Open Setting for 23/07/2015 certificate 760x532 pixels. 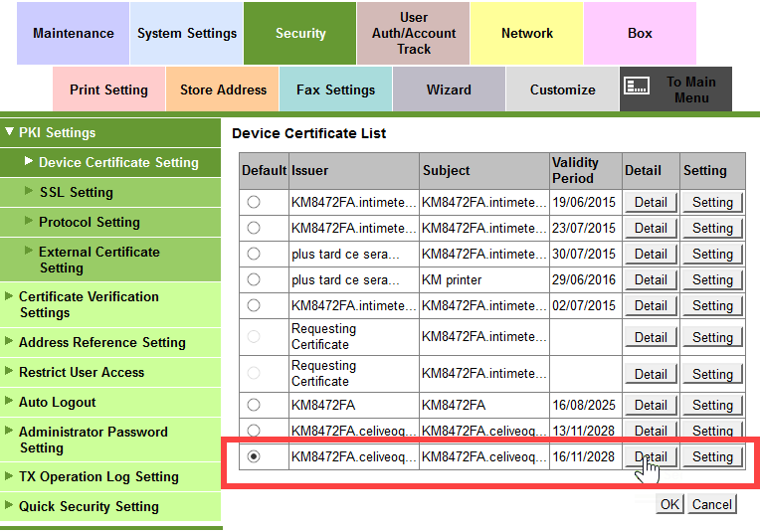712,228
